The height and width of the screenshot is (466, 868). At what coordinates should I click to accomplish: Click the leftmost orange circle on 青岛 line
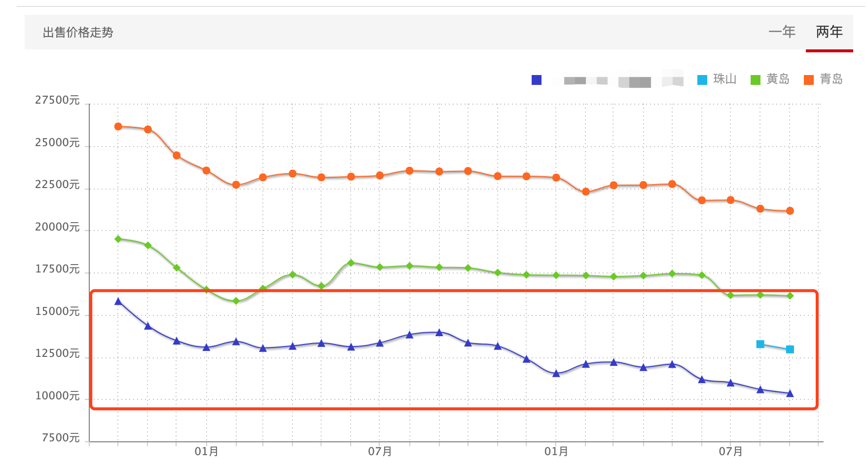pos(118,126)
